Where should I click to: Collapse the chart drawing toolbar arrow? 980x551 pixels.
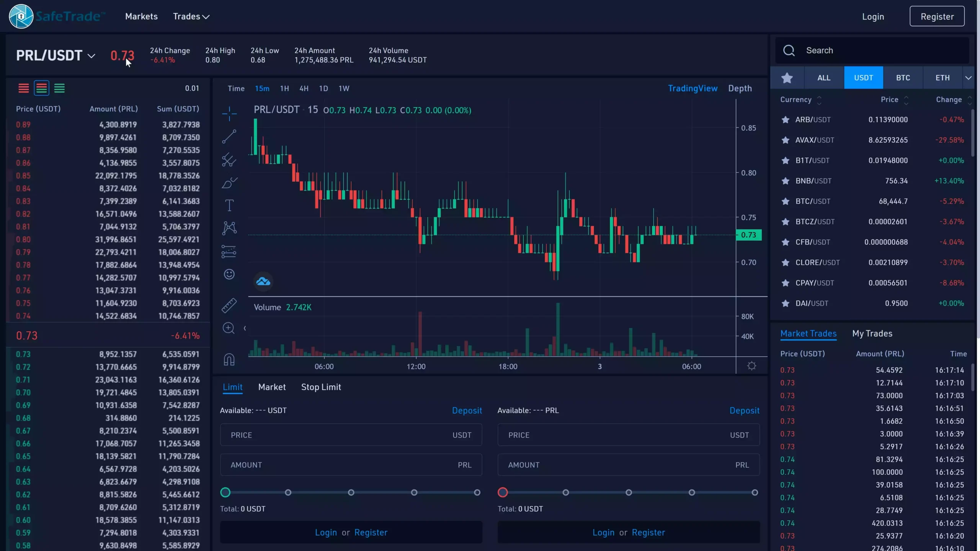[x=245, y=328]
